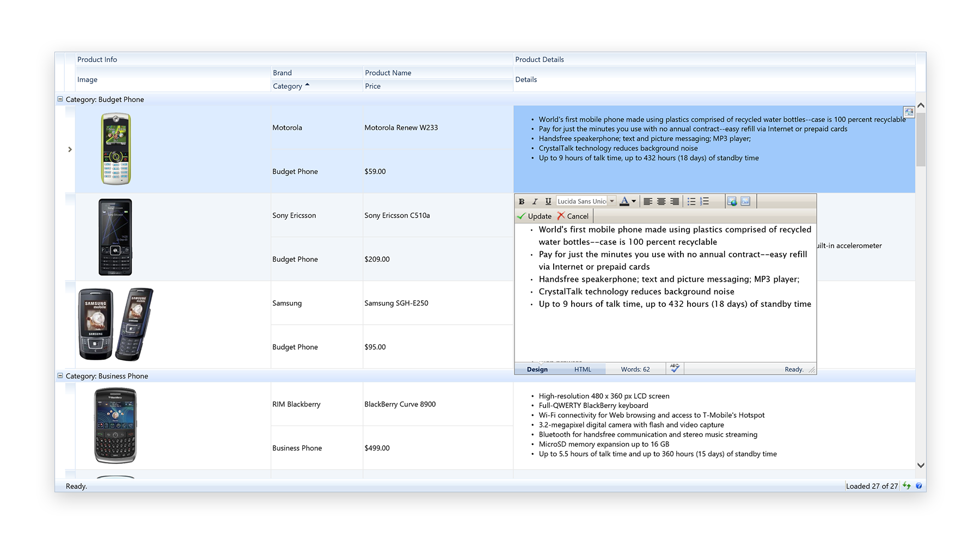980x544 pixels.
Task: Toggle italic formatting in the editor
Action: [535, 201]
